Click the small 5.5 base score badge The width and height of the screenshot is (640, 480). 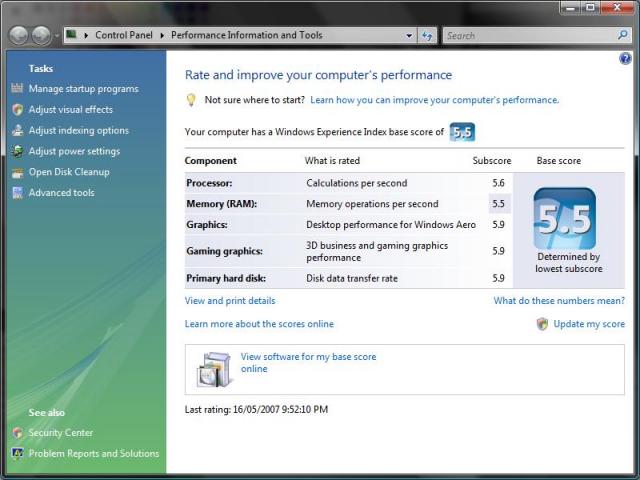(x=462, y=132)
